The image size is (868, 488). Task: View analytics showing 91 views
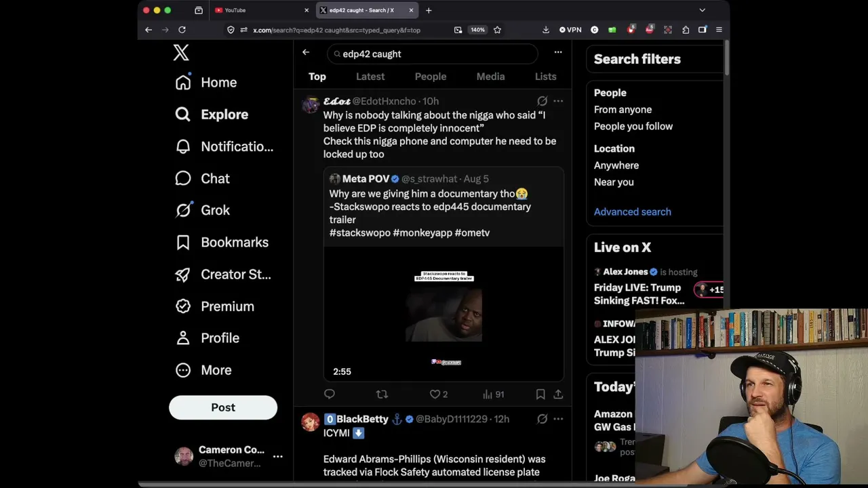coord(493,394)
